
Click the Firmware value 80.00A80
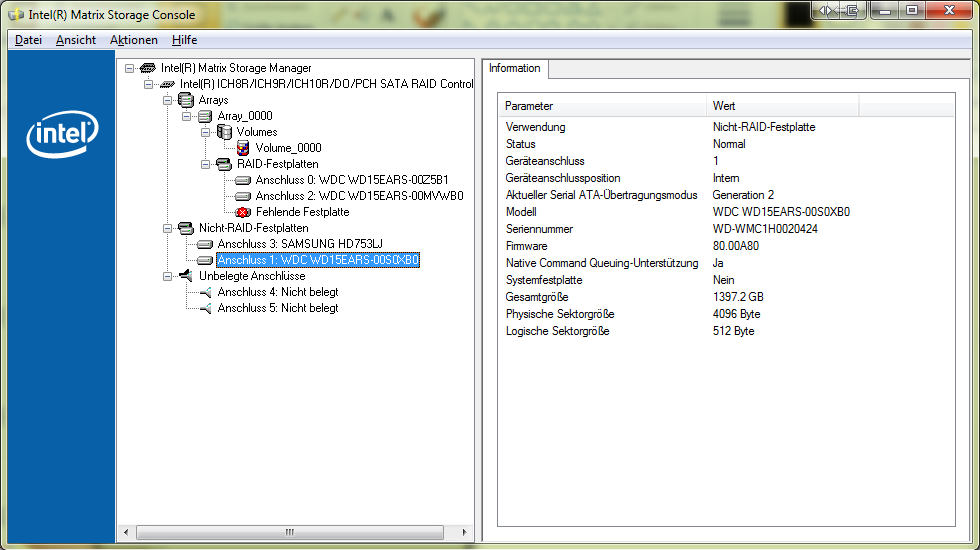[x=736, y=246]
